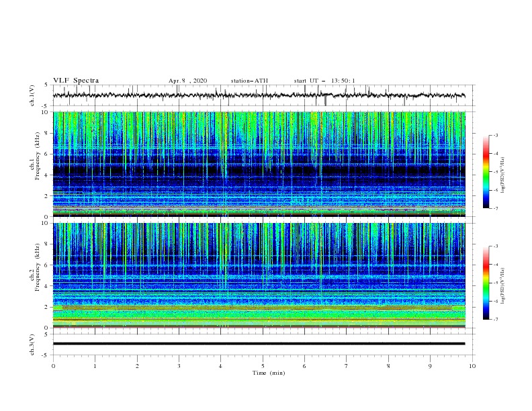This screenshot has height=411, width=532.
Task: Click the "-3" label on ch.1 color bar
Action: (495, 135)
